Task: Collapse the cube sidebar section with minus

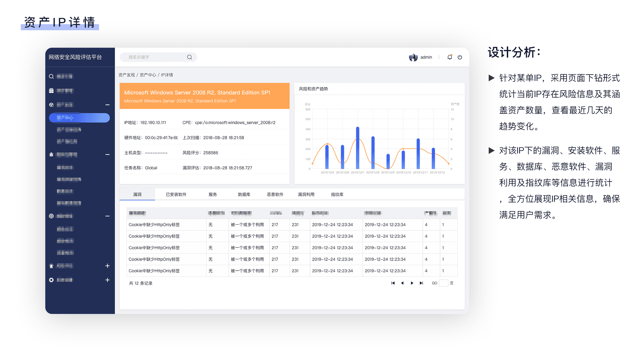Action: tap(107, 105)
